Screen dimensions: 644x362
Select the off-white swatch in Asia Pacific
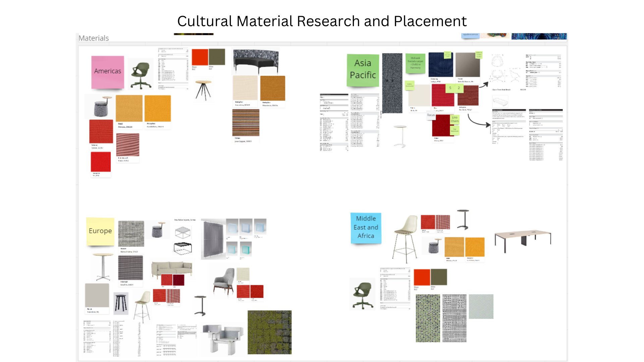pos(419,96)
